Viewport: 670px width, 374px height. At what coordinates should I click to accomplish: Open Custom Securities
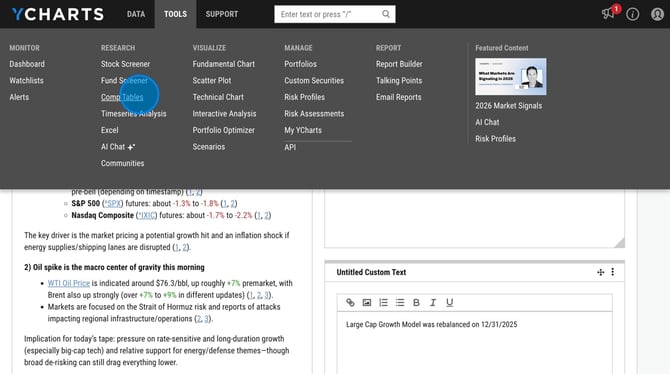(x=314, y=80)
